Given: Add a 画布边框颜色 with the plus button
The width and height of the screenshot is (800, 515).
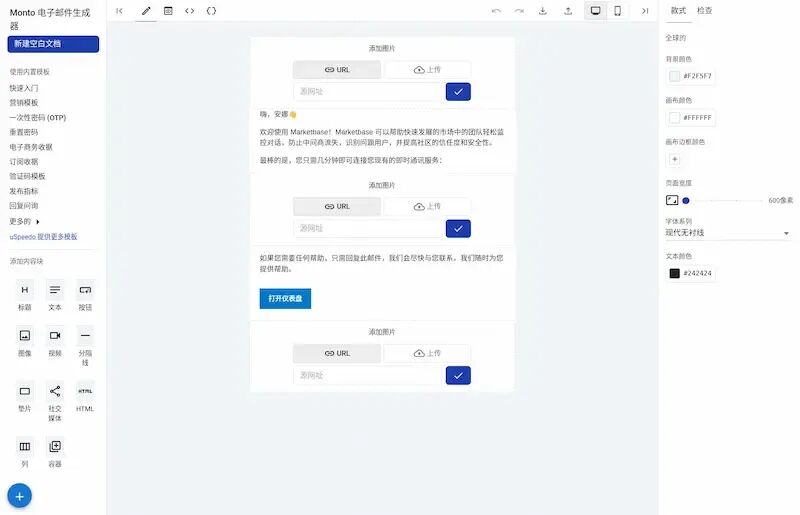Looking at the screenshot, I should tap(674, 159).
